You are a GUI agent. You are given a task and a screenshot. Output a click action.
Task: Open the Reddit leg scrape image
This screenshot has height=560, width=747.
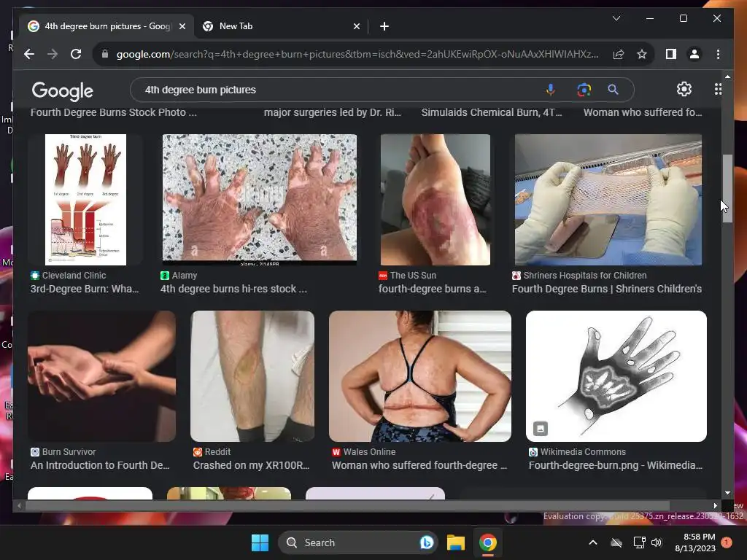252,376
